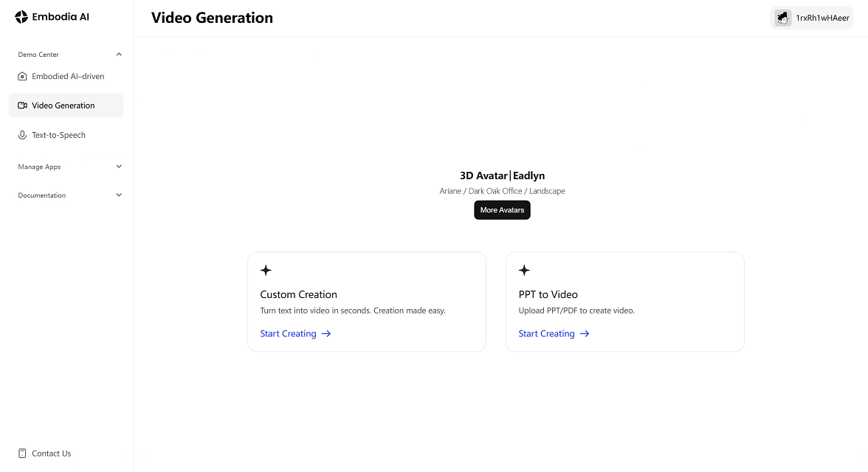The image size is (868, 472).
Task: Click the Embodia AI logo icon
Action: coord(21,16)
